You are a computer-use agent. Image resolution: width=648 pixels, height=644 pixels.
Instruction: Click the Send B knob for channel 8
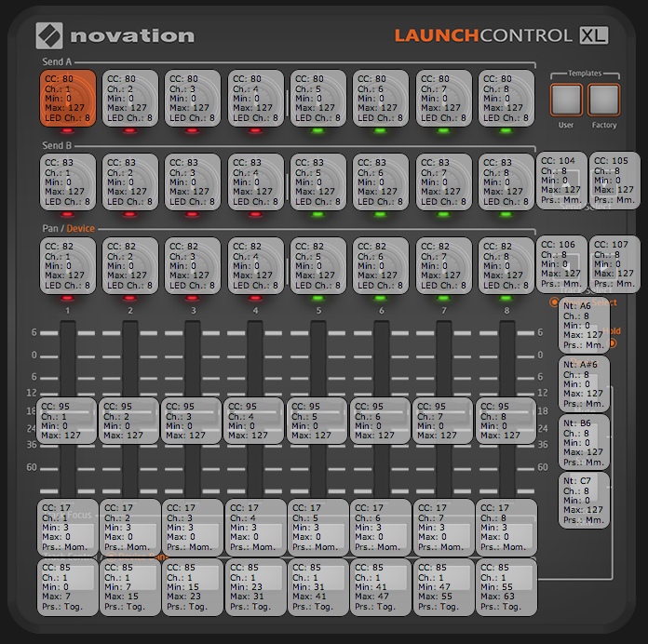coord(506,181)
